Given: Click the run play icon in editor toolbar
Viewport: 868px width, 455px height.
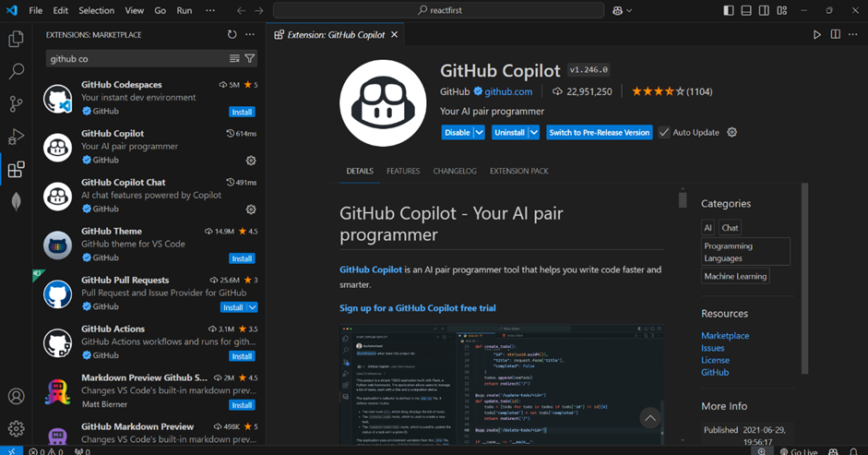Looking at the screenshot, I should click(817, 34).
